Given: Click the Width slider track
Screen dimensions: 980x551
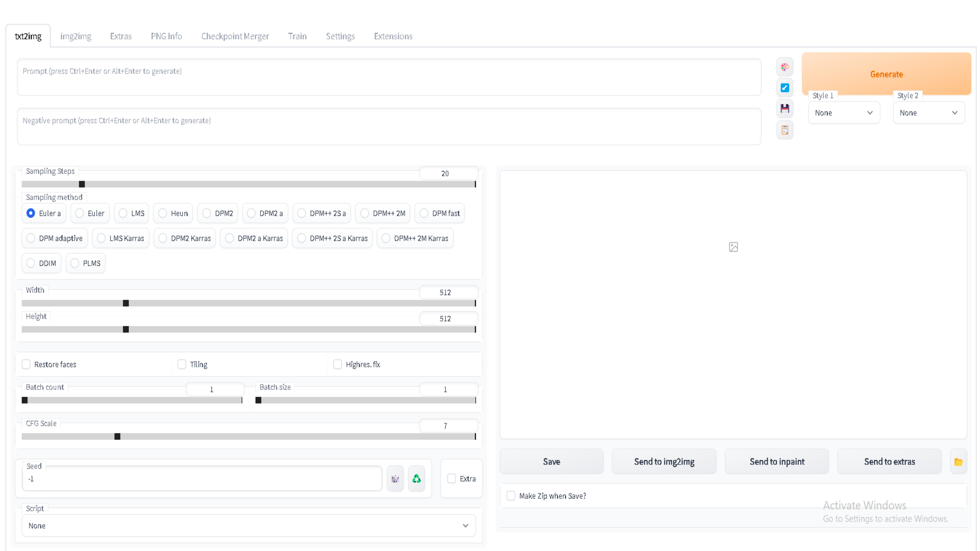Looking at the screenshot, I should 249,303.
